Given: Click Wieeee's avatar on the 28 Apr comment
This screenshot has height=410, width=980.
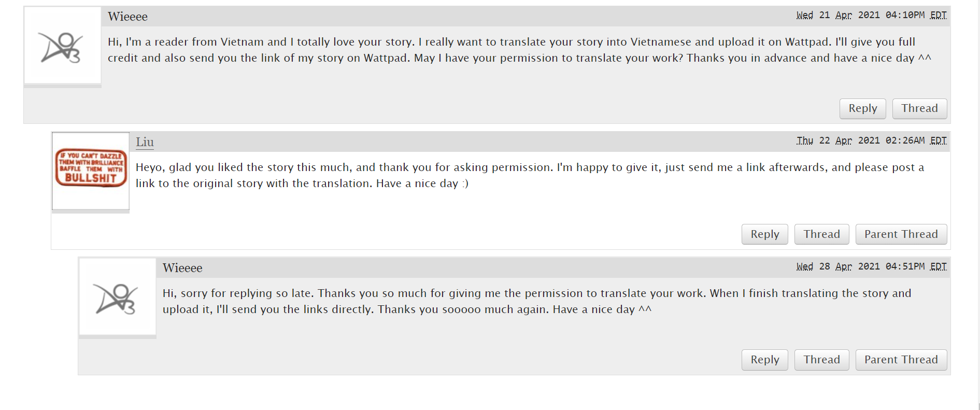Looking at the screenshot, I should 117,298.
